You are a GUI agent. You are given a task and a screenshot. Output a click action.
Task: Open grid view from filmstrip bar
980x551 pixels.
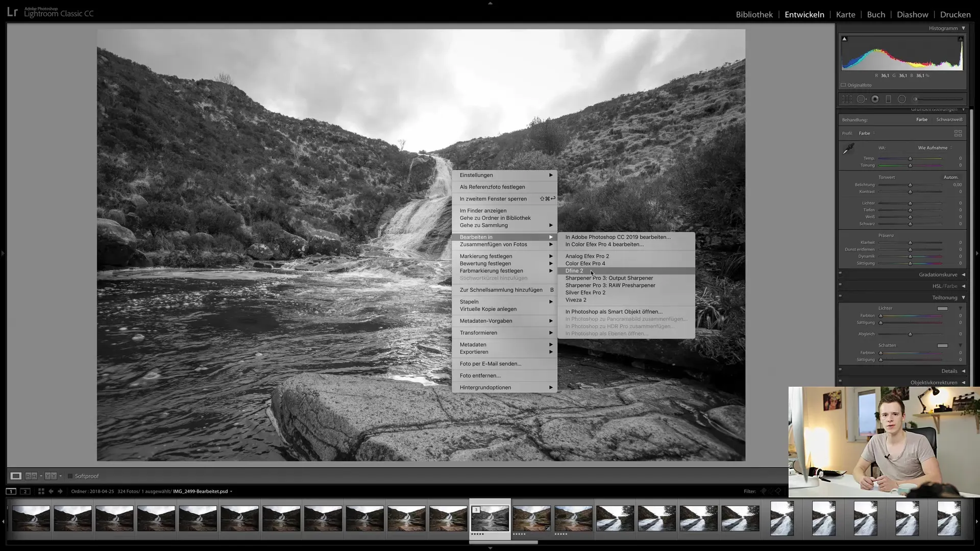click(x=41, y=491)
